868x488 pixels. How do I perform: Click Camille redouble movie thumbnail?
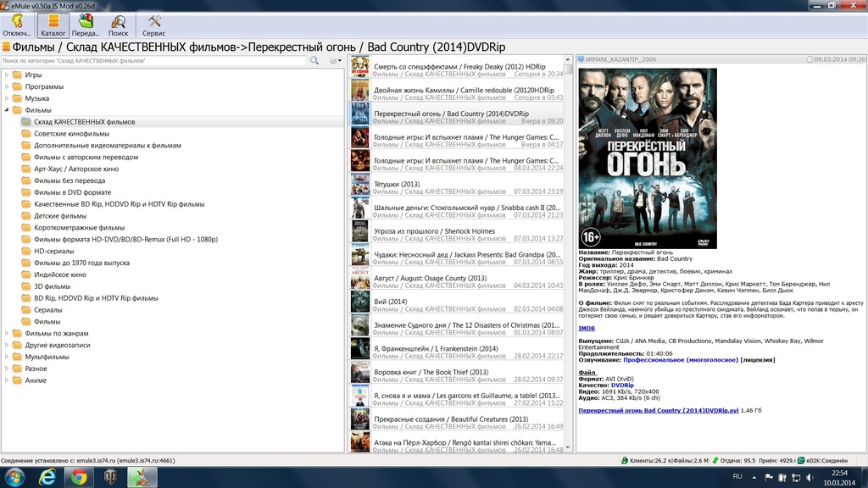click(359, 91)
